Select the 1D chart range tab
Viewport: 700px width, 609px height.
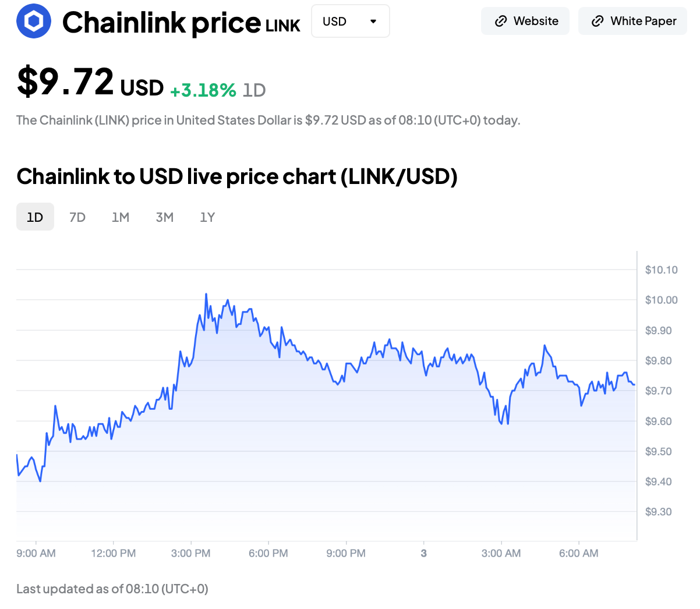[35, 217]
